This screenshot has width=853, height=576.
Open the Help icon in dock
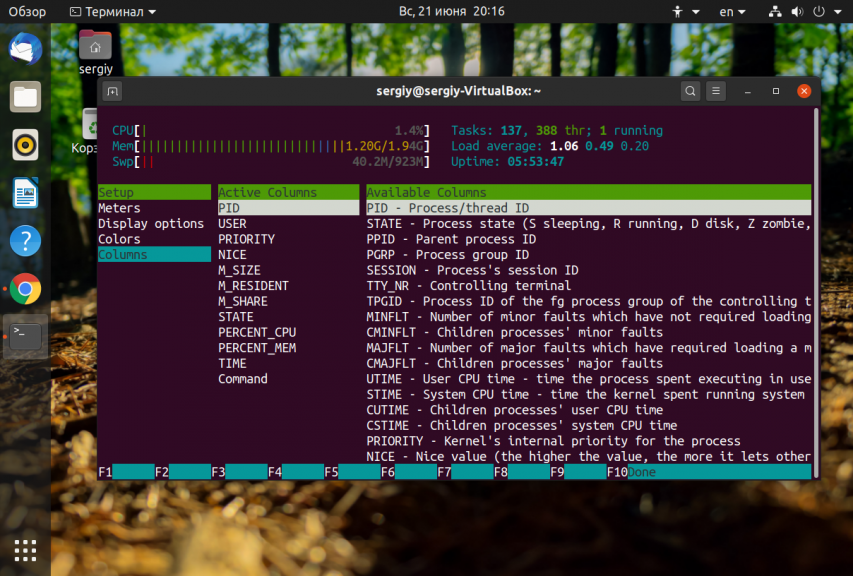tap(25, 240)
